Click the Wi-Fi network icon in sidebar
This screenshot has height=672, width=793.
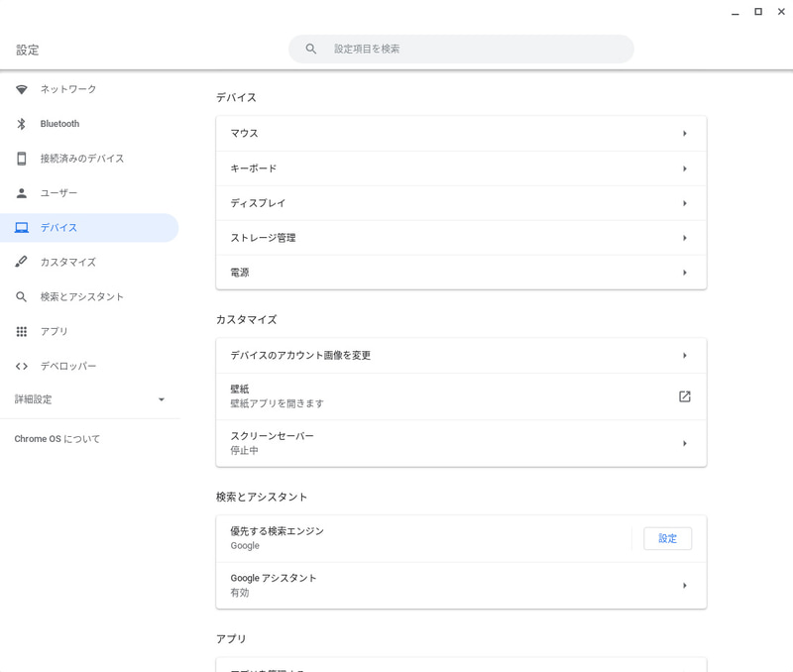click(x=22, y=89)
